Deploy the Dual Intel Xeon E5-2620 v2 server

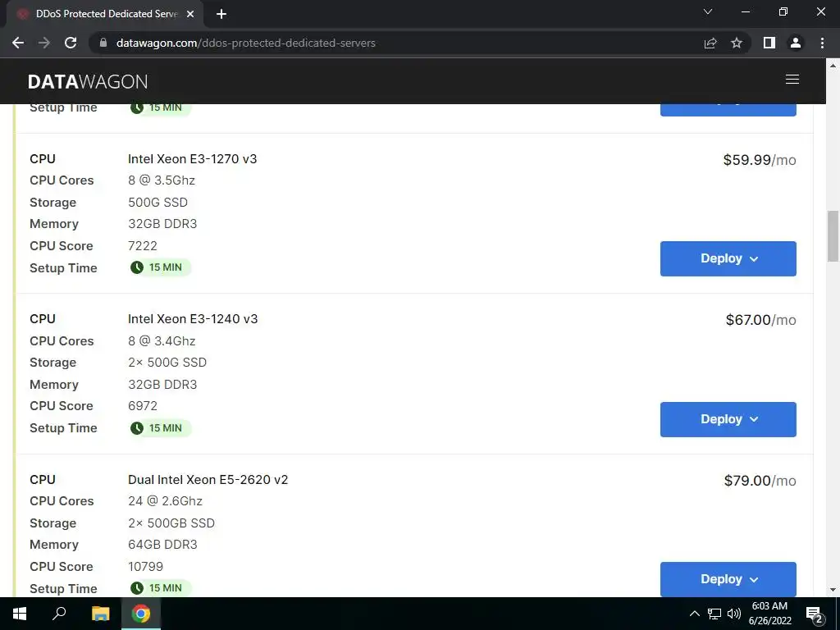tap(728, 579)
